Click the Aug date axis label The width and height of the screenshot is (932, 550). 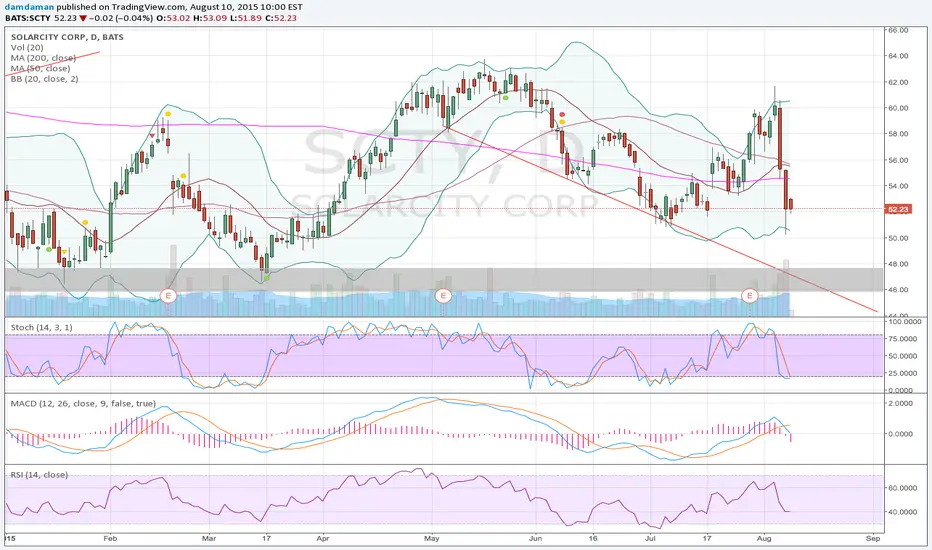click(764, 539)
